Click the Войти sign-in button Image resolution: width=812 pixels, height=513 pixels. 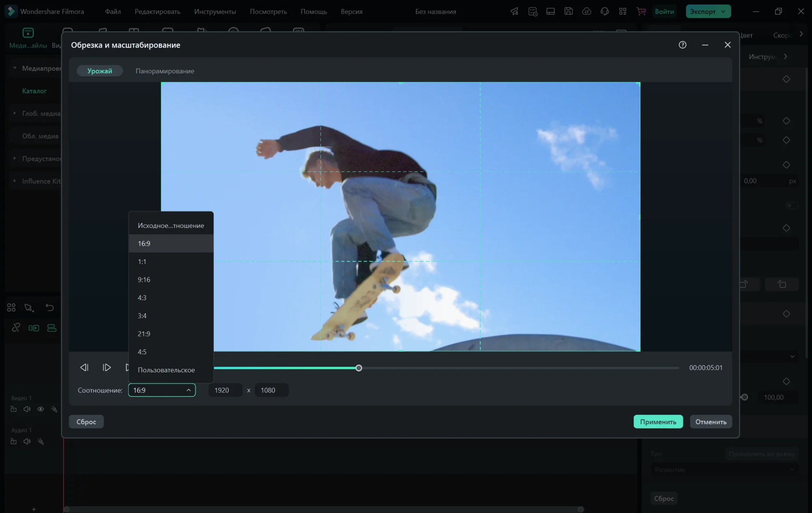tap(664, 11)
